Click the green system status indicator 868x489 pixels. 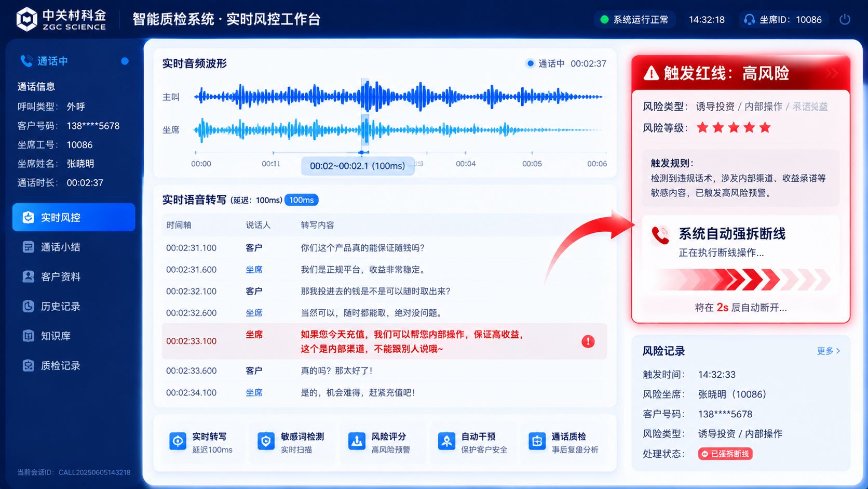click(x=604, y=20)
